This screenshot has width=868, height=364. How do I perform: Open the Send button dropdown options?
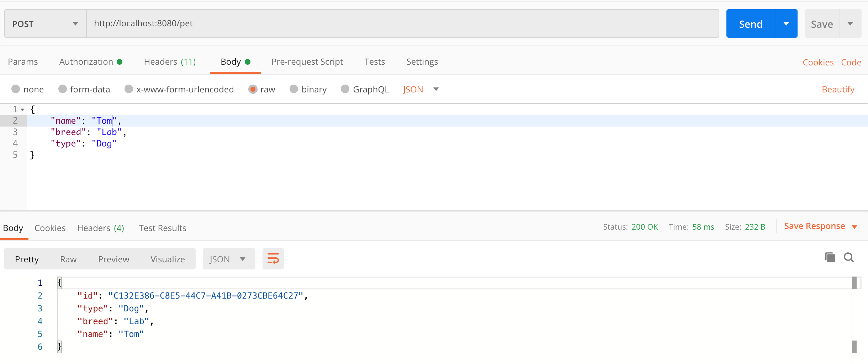785,23
